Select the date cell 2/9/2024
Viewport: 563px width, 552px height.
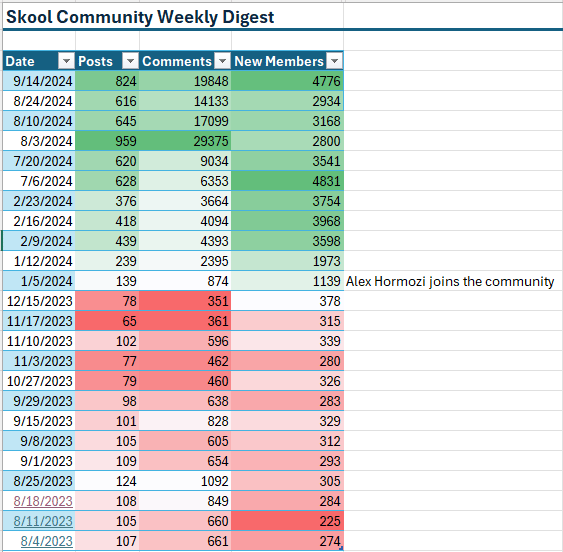(39, 241)
